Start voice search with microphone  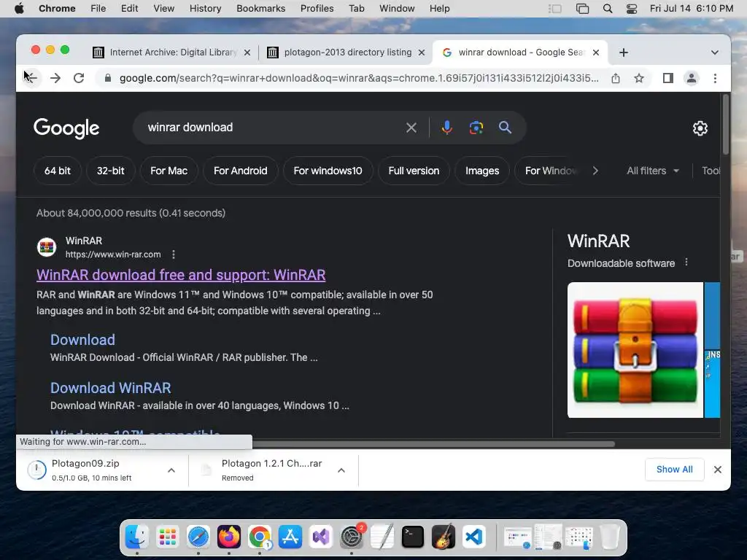click(x=446, y=127)
